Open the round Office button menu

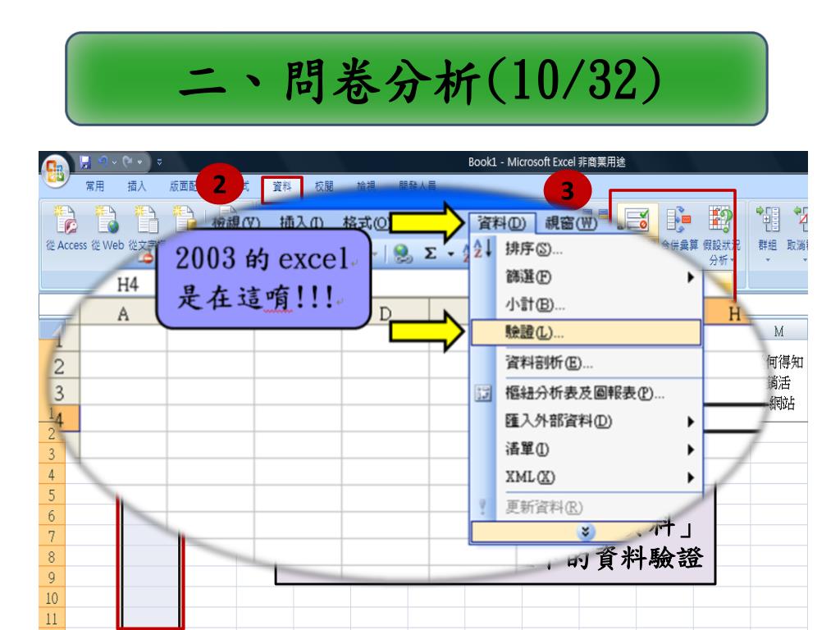click(55, 171)
